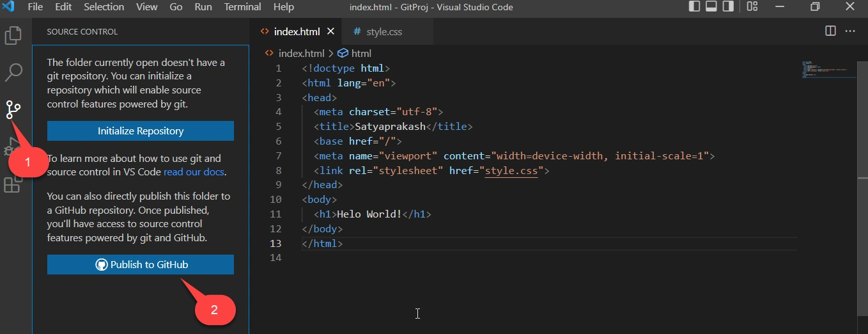
Task: Click the Split Editor Right icon
Action: tap(830, 31)
